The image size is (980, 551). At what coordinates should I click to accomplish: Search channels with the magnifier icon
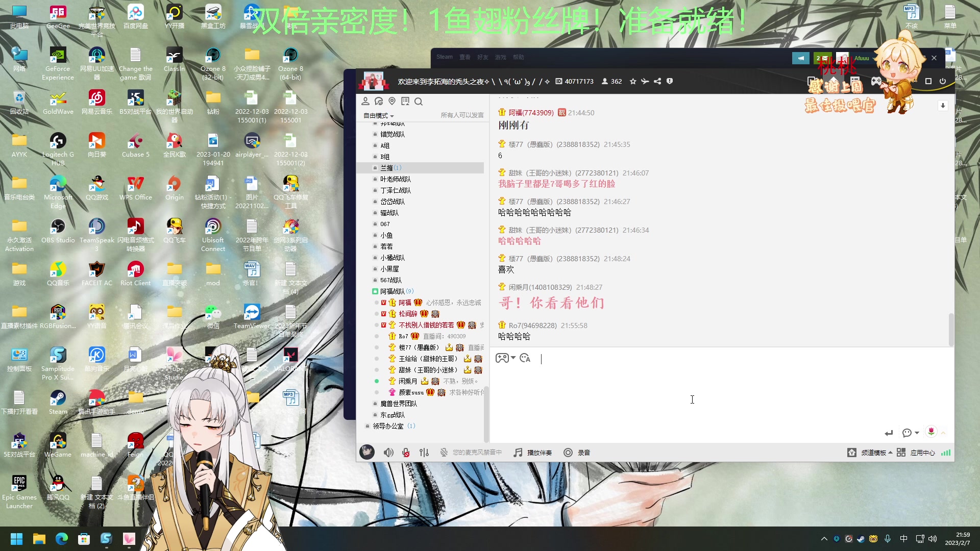click(x=419, y=102)
